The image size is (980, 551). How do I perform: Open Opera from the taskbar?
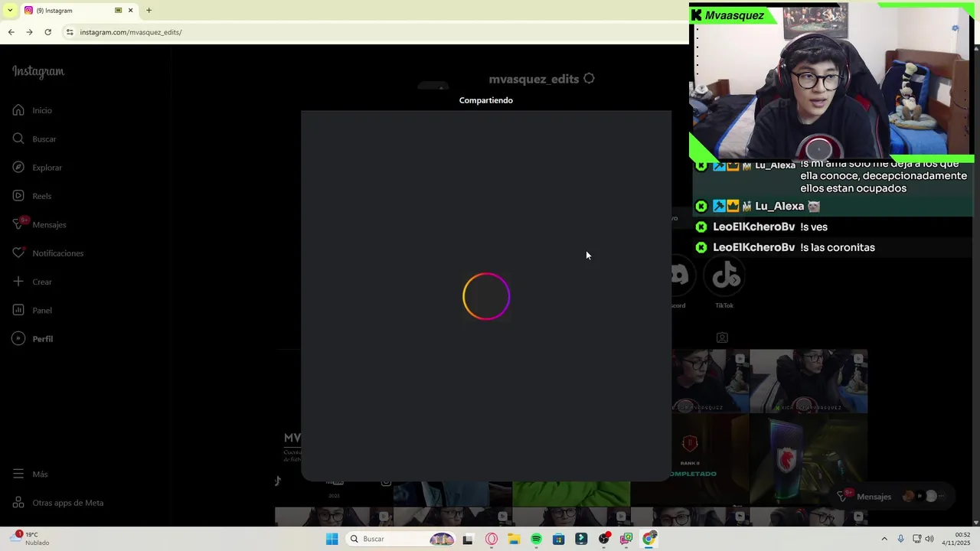[x=492, y=539]
